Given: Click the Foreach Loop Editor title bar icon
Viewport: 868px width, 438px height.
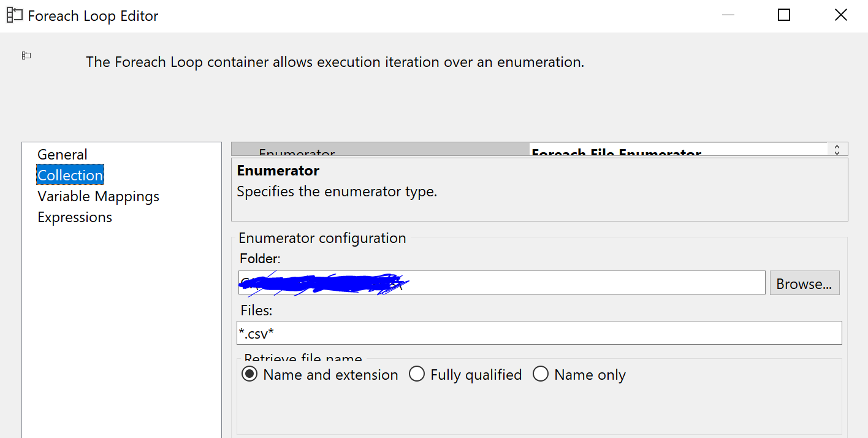Looking at the screenshot, I should coord(15,15).
